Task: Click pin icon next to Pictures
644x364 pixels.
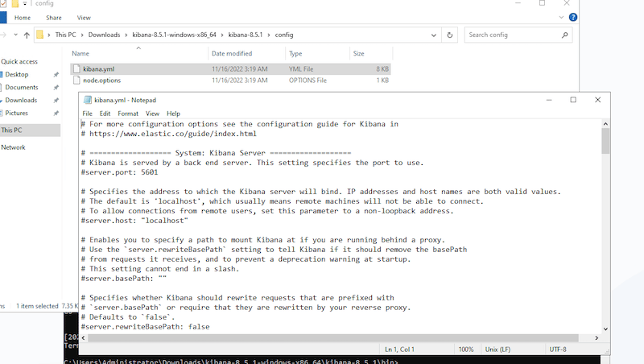Action: (56, 113)
